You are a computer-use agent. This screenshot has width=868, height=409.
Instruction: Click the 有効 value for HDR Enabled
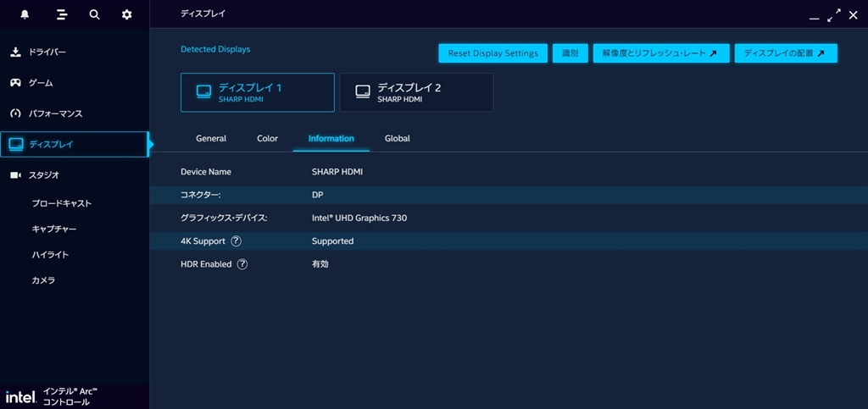[320, 264]
